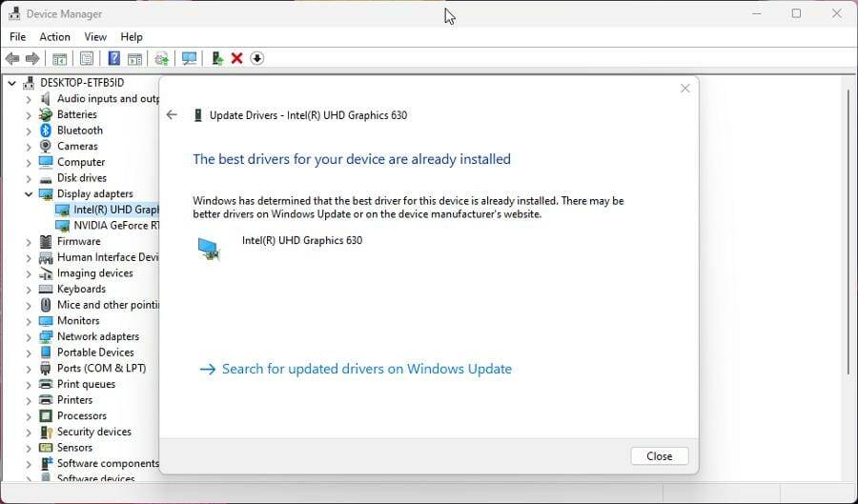Collapse the DESKTOP-ETFB5ID root node
Viewport: 858px width, 504px height.
12,83
